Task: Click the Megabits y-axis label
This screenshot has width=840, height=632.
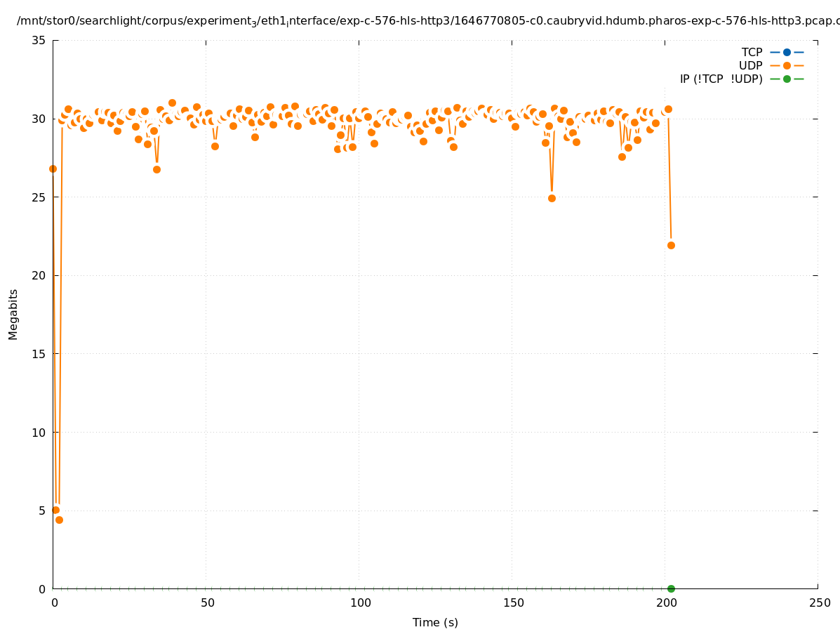Action: tap(13, 314)
